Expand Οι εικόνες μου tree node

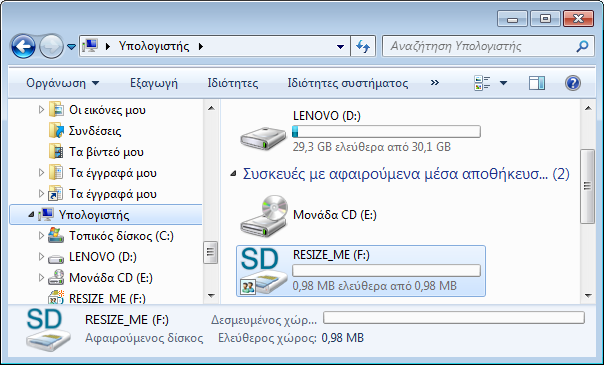coord(41,110)
